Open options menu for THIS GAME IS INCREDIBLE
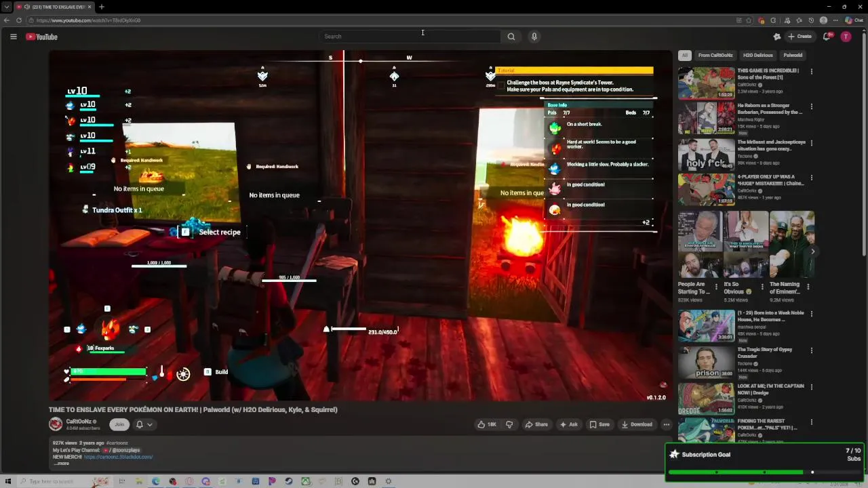This screenshot has height=488, width=868. [x=811, y=71]
